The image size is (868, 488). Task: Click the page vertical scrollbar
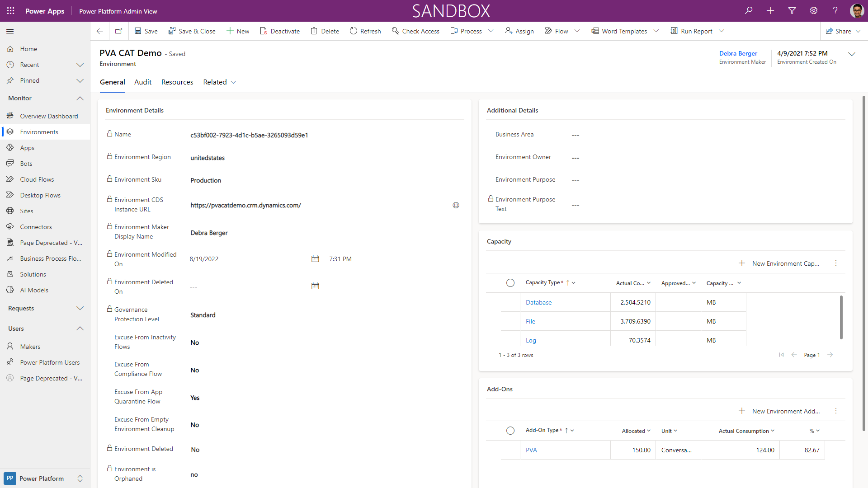pyautogui.click(x=864, y=263)
